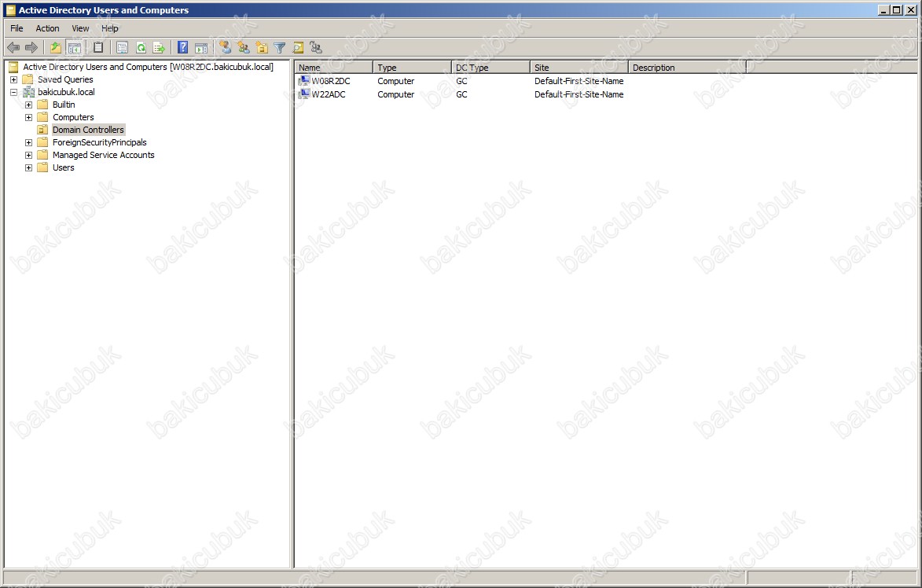
Task: Create new group with toolbar icon
Action: [x=244, y=48]
